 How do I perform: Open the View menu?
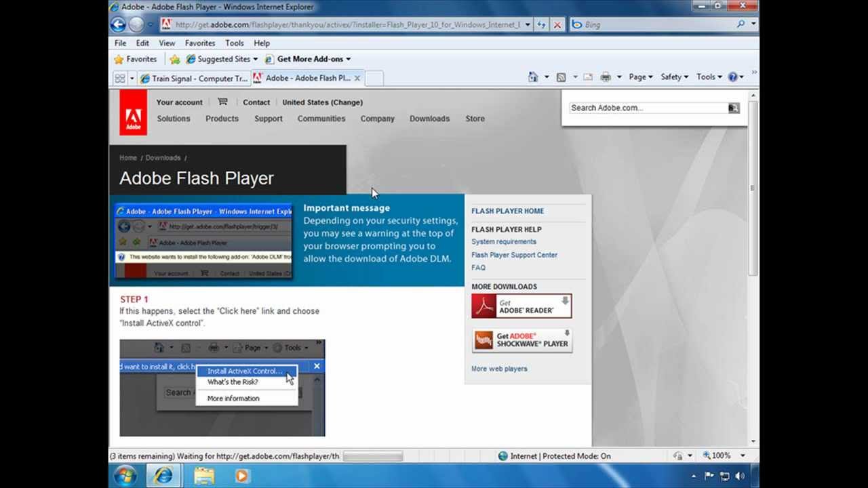click(167, 43)
